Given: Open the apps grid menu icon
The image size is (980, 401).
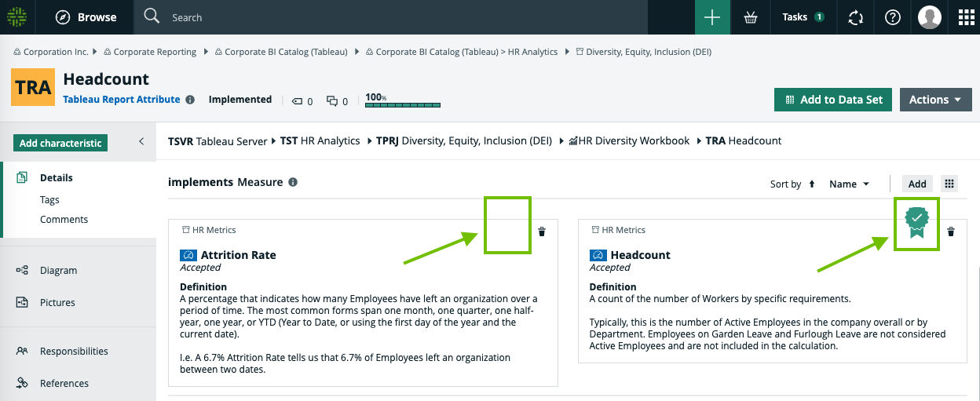Looking at the screenshot, I should click(x=966, y=17).
